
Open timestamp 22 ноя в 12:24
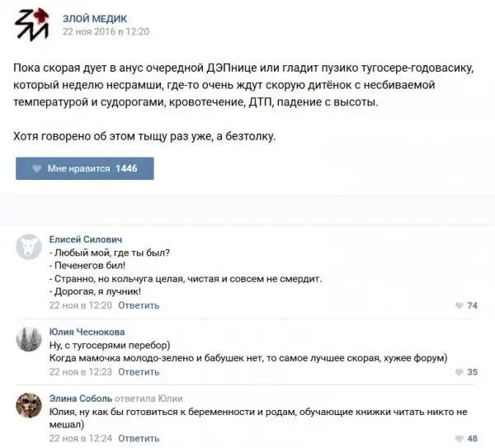pyautogui.click(x=80, y=437)
